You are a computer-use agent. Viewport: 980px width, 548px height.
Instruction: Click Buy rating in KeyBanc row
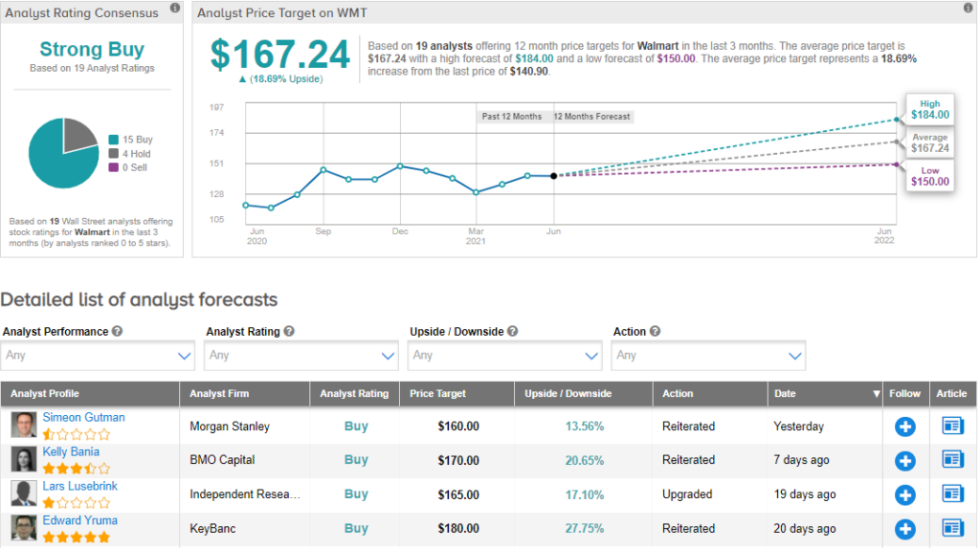(356, 529)
